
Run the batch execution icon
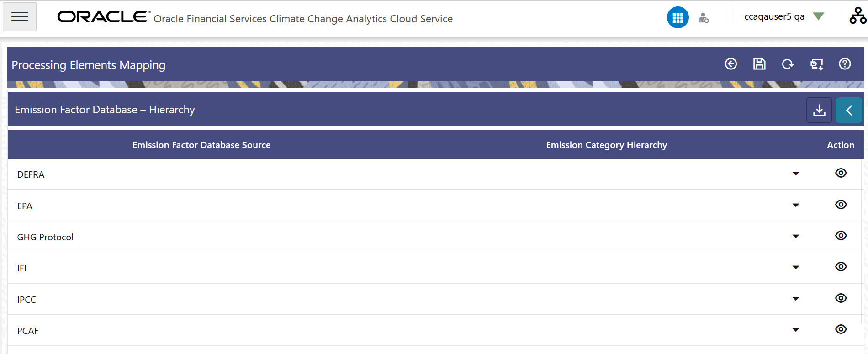tap(816, 64)
